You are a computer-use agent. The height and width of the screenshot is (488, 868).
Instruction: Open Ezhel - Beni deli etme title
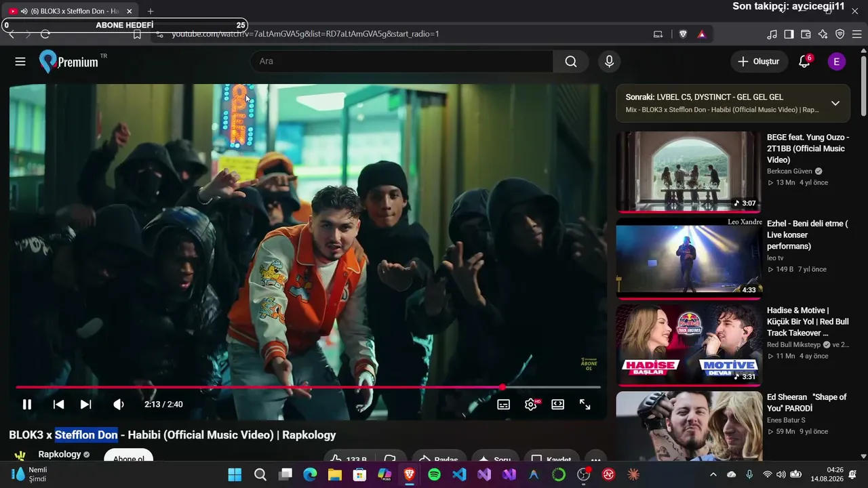click(808, 235)
